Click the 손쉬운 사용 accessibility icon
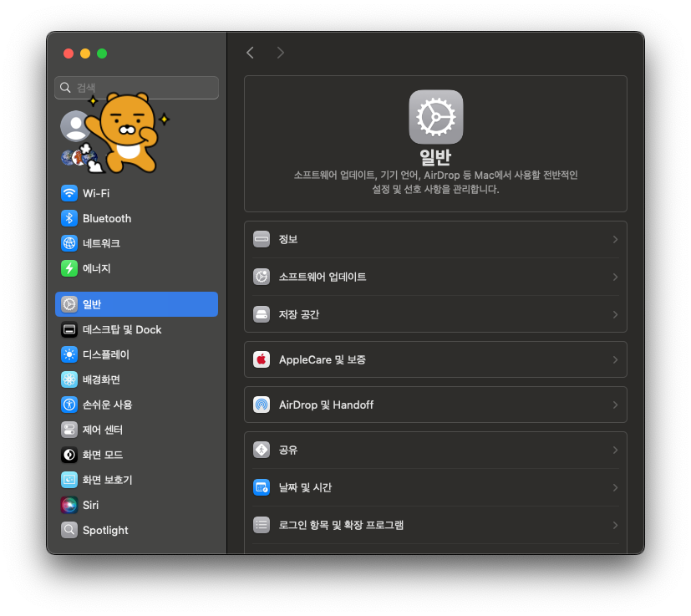Viewport: 691px width, 616px height. coord(69,405)
